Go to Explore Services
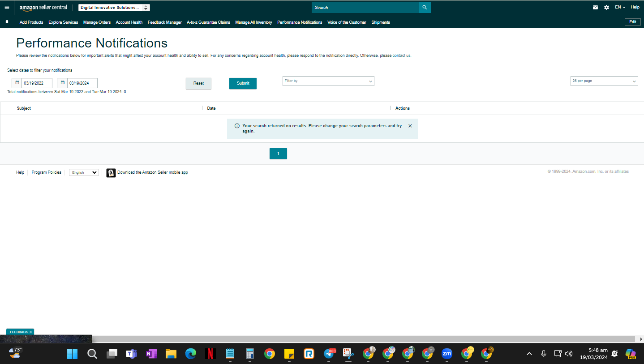Image resolution: width=644 pixels, height=364 pixels. pyautogui.click(x=63, y=22)
